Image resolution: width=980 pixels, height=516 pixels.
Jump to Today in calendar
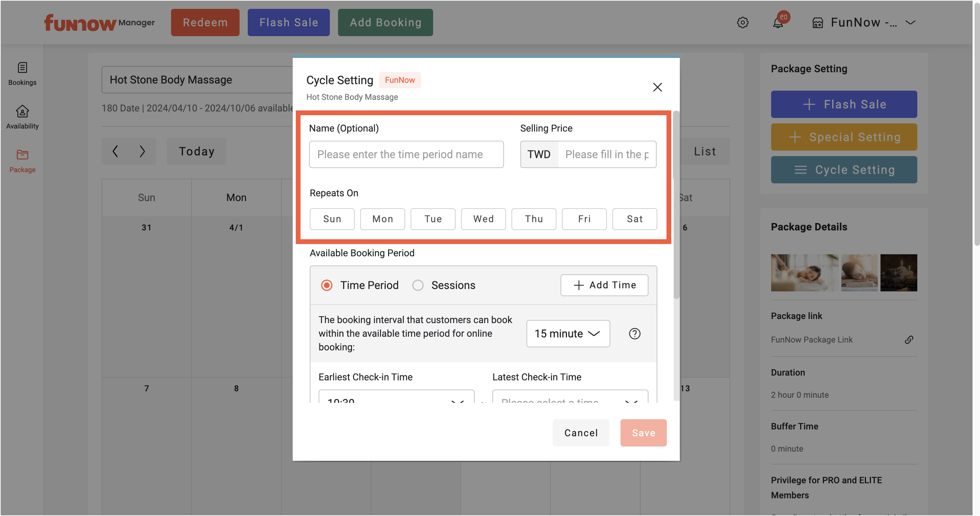coord(196,151)
